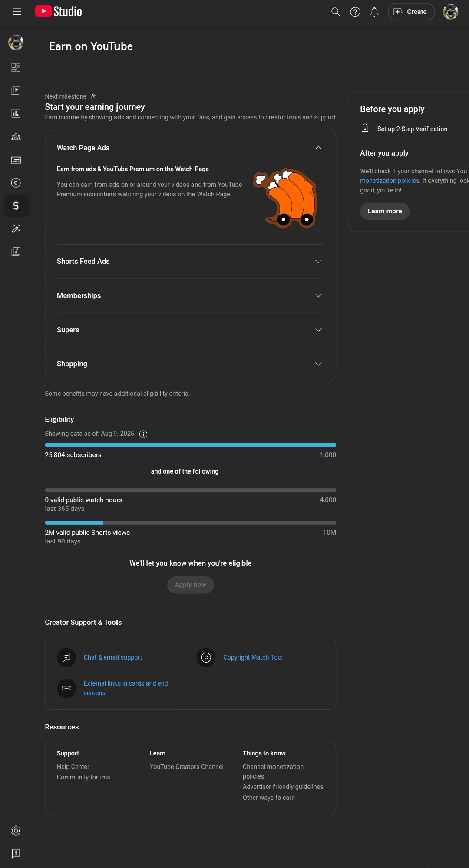Expand the Supers section

click(318, 330)
